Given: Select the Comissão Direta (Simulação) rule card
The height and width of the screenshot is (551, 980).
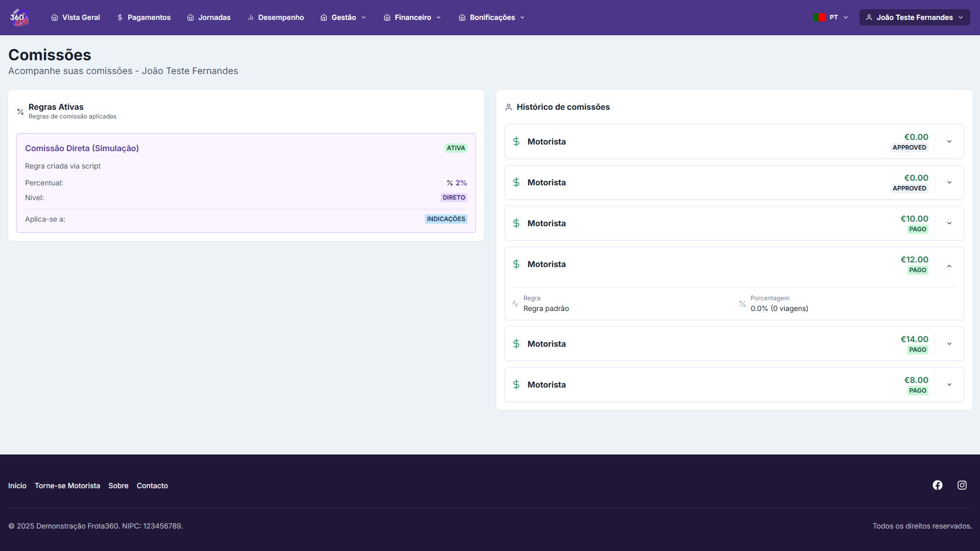Looking at the screenshot, I should 246,183.
